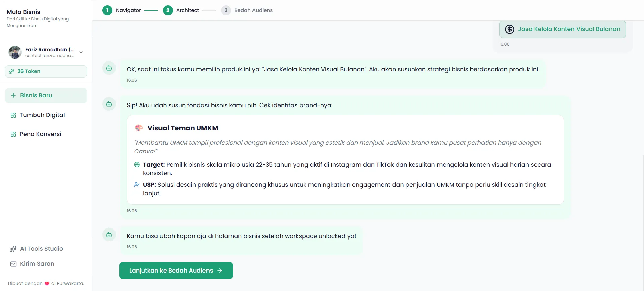Click the step 3 number circle
Image resolution: width=644 pixels, height=291 pixels.
click(x=226, y=10)
